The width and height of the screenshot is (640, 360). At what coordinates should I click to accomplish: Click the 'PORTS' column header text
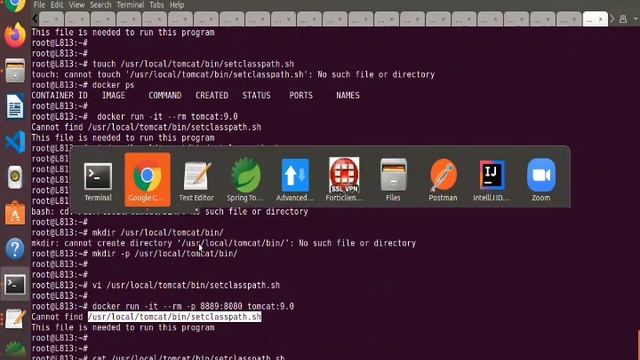point(301,96)
